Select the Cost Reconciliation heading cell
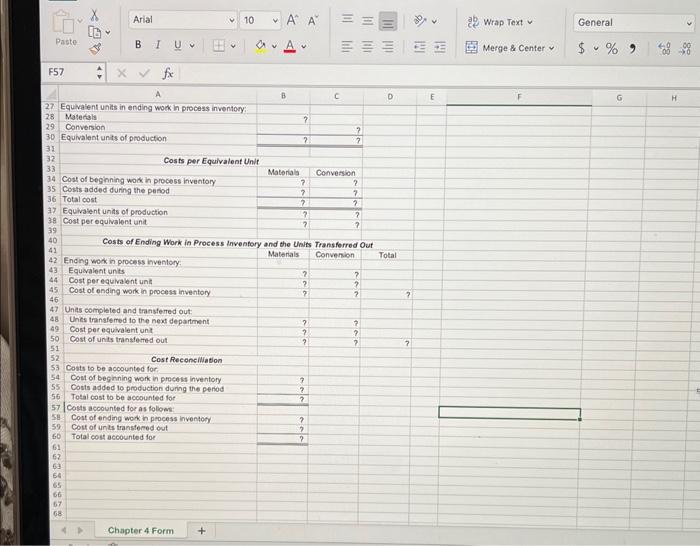Viewport: 700px width, 546px height. 186,359
